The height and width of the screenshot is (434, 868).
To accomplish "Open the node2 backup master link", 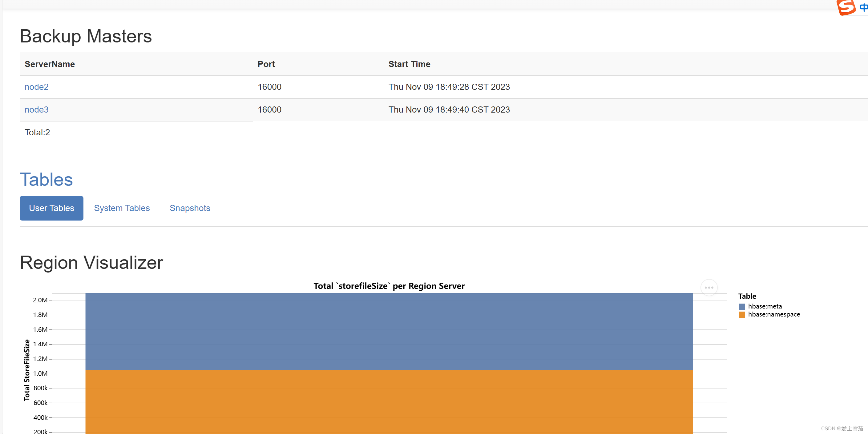I will 36,87.
